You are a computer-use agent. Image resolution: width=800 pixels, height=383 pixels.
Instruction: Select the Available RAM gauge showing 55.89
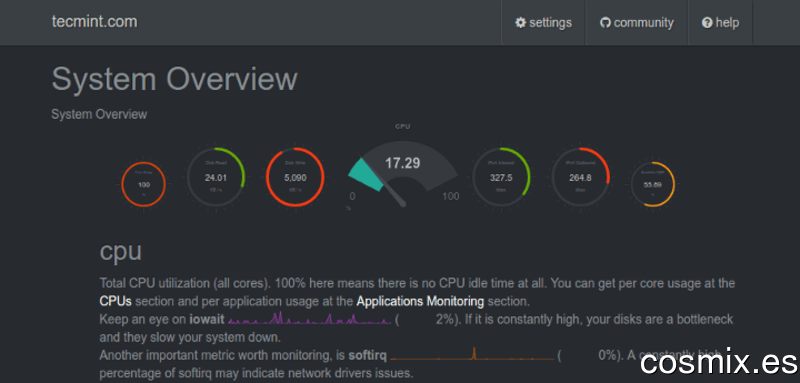(653, 185)
